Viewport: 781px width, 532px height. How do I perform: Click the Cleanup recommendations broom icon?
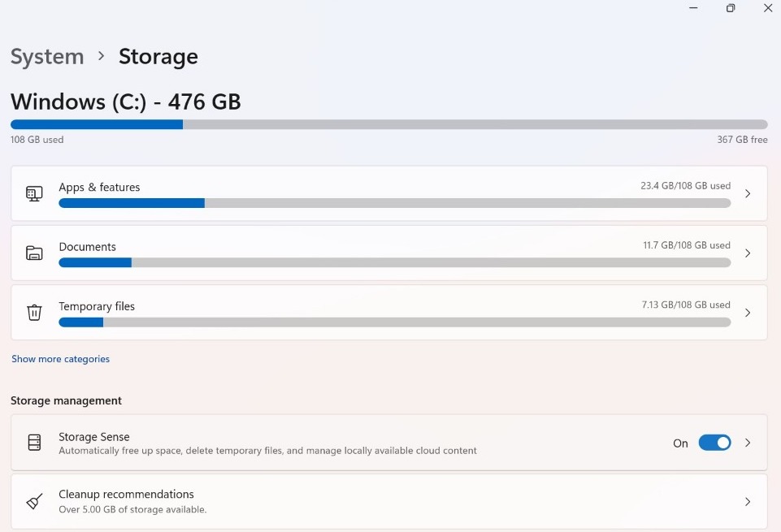[x=33, y=501]
